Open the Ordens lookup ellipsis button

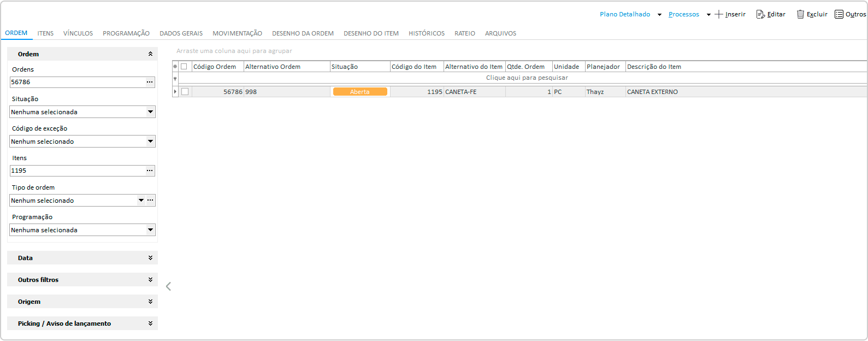click(x=150, y=82)
